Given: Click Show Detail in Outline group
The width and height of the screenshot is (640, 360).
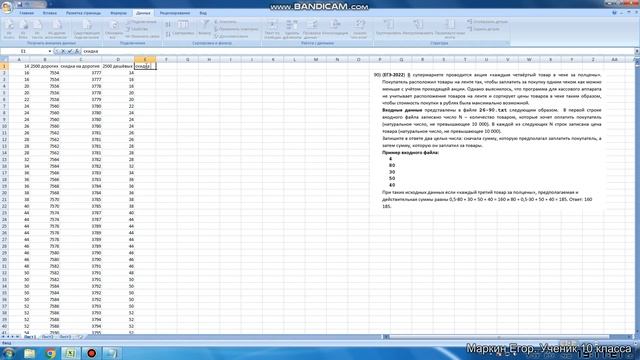Looking at the screenshot, I should click(487, 22).
